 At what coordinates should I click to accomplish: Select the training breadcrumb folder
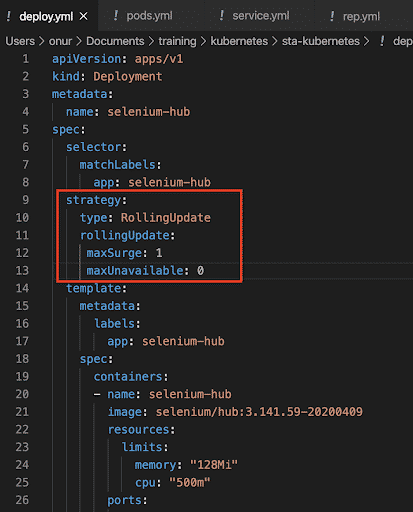(177, 41)
